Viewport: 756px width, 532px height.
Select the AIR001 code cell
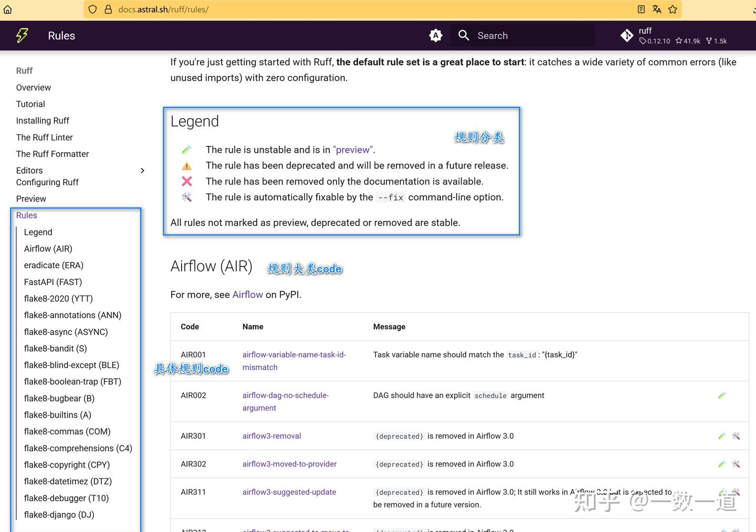pyautogui.click(x=193, y=355)
